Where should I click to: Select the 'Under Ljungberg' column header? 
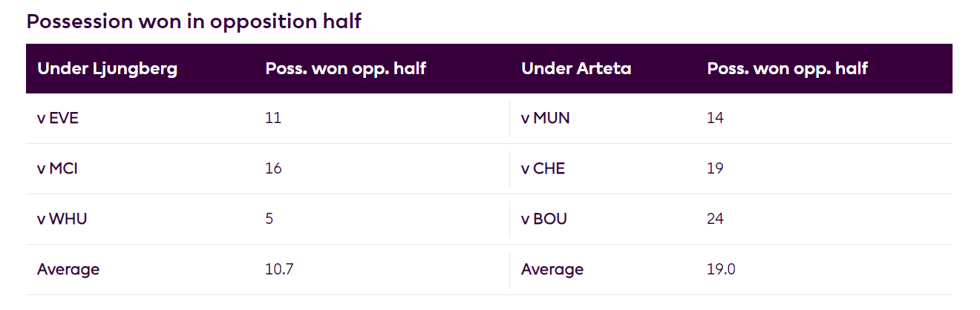(107, 69)
